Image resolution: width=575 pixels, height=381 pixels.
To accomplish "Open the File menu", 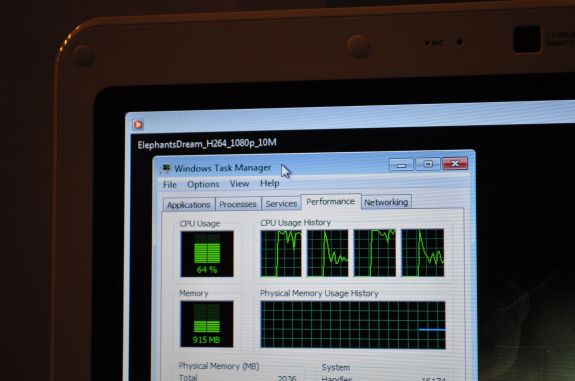I will pyautogui.click(x=170, y=184).
